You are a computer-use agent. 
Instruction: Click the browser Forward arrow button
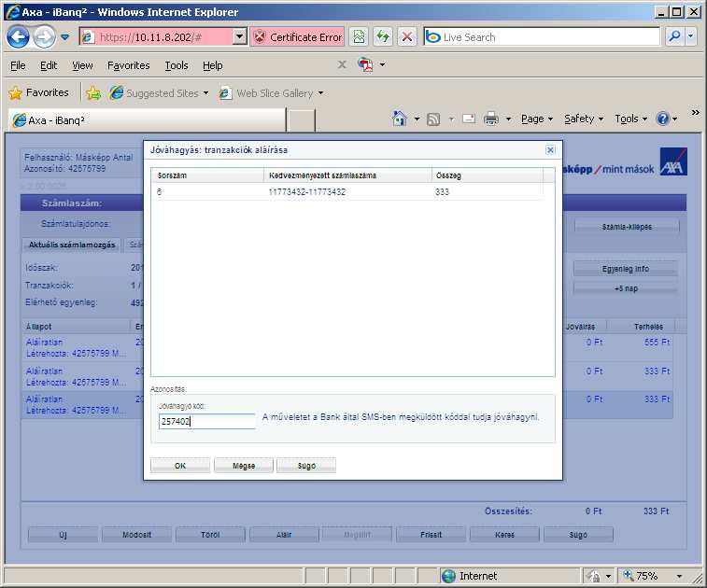click(x=44, y=37)
